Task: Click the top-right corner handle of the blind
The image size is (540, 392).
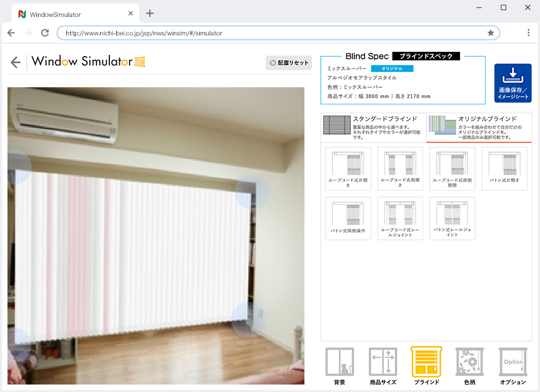Action: pos(252,192)
